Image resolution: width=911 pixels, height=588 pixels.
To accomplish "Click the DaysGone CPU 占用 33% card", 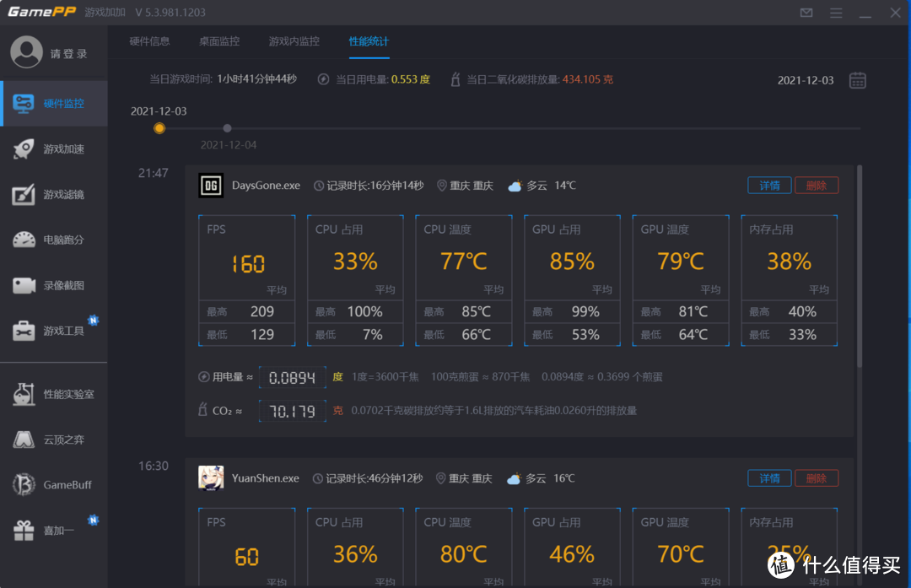I will [355, 281].
